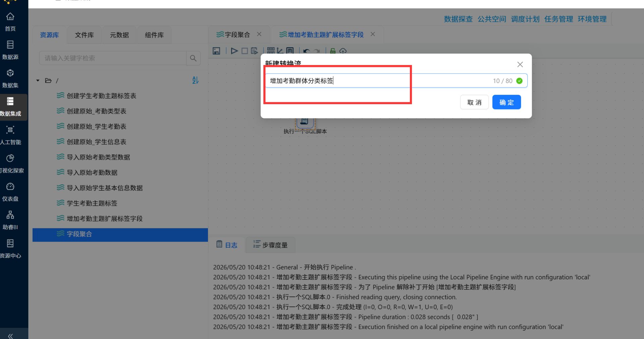Select 导入原始考勤类型数据 in tree
The image size is (644, 339).
[x=98, y=157]
